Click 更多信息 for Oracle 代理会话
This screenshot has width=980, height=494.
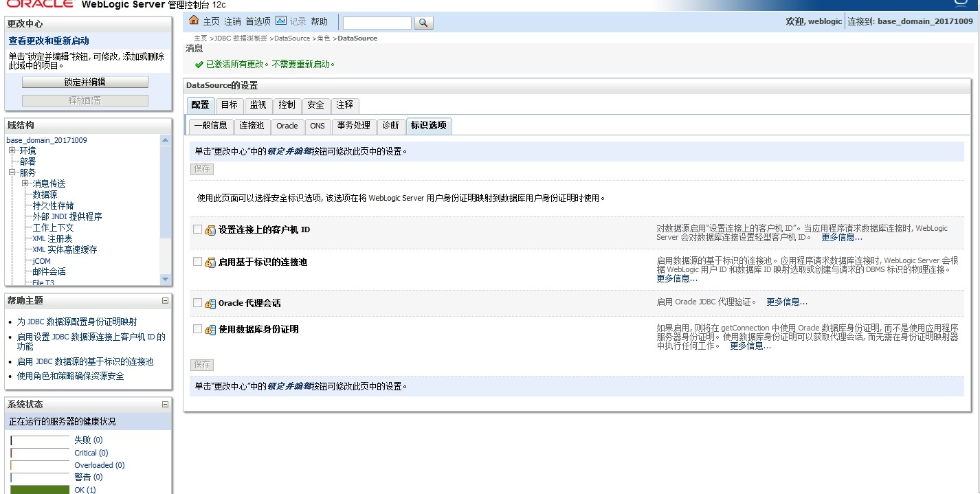point(787,302)
